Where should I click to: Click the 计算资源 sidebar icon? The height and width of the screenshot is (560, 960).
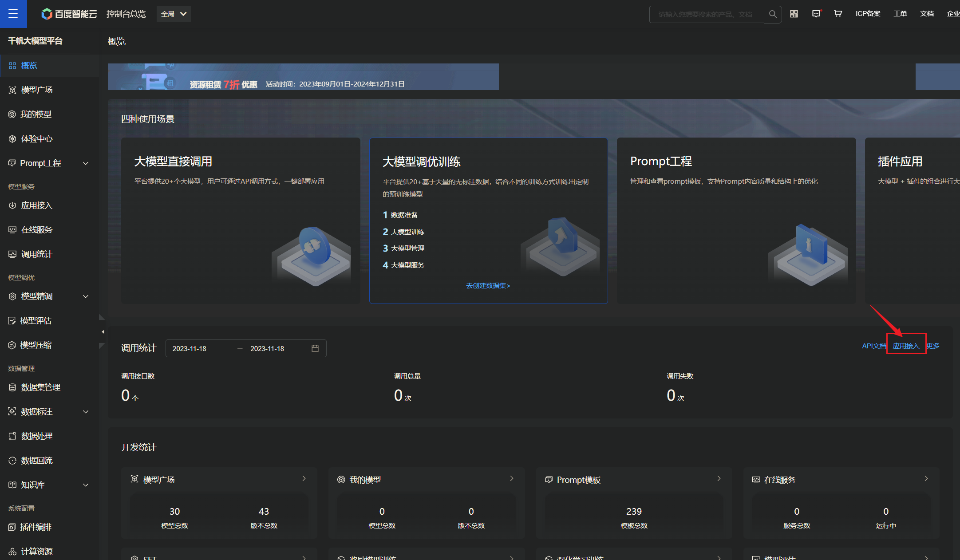click(x=12, y=552)
